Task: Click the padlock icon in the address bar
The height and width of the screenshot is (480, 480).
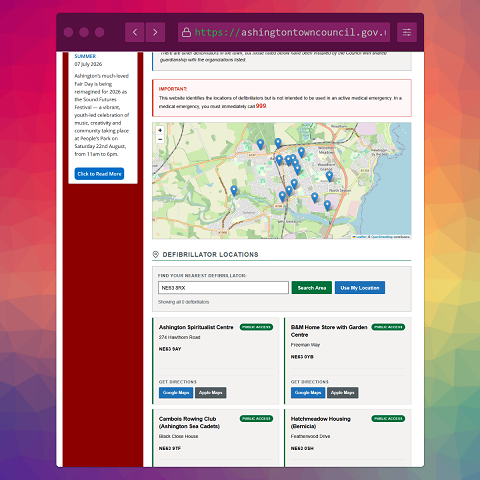Action: [186, 32]
